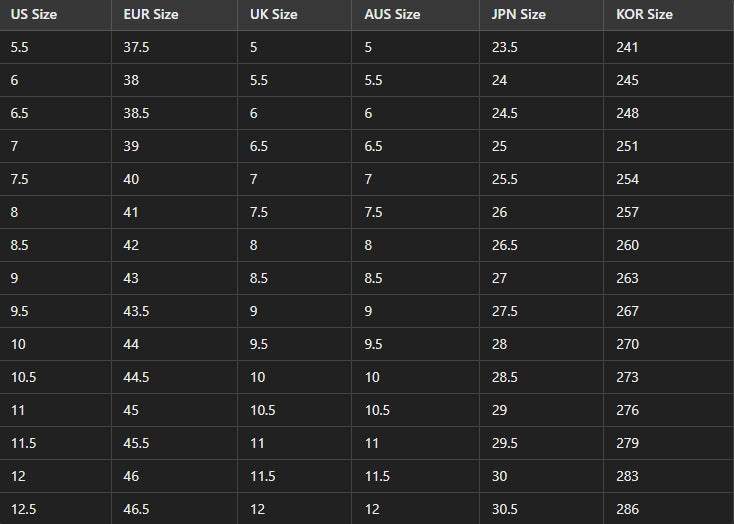Select the KOR size 270 cell
734x524 pixels.
click(x=627, y=345)
